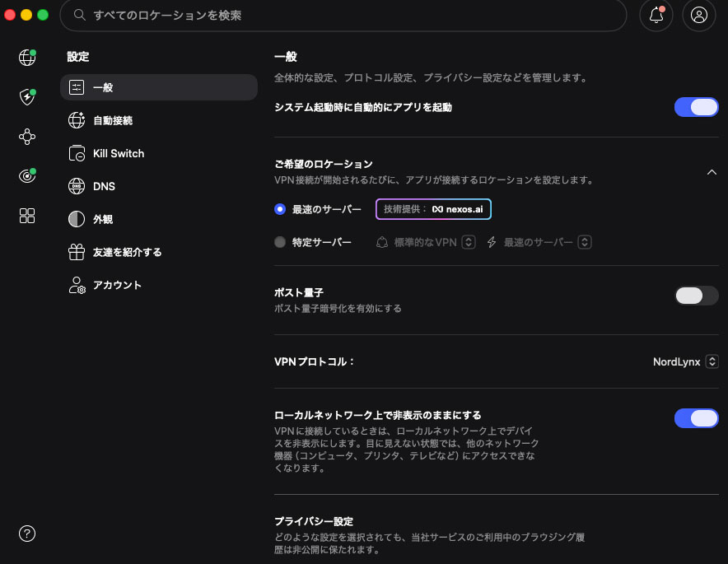Viewport: 728px width, 564px height.
Task: Open the Threat Protection shield icon
Action: click(x=27, y=96)
